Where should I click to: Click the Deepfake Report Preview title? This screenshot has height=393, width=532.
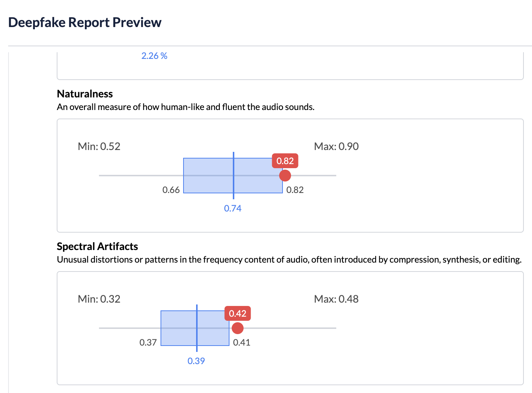[x=85, y=23]
